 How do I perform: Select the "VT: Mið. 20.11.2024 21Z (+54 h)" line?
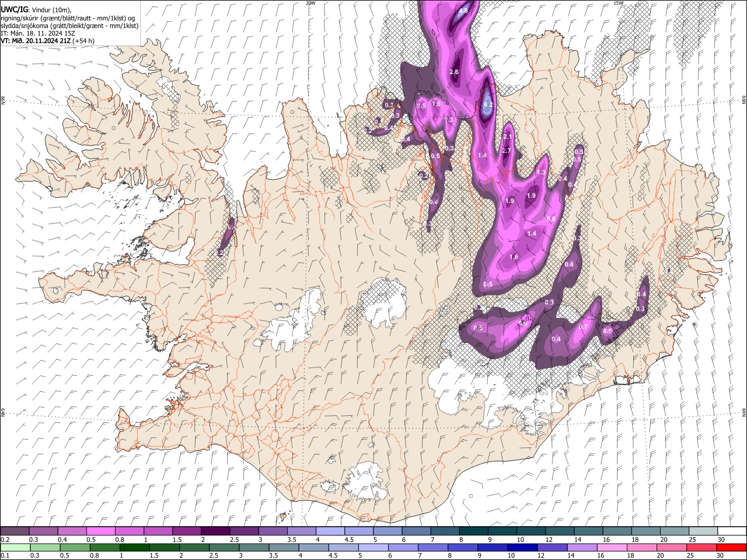[x=48, y=41]
